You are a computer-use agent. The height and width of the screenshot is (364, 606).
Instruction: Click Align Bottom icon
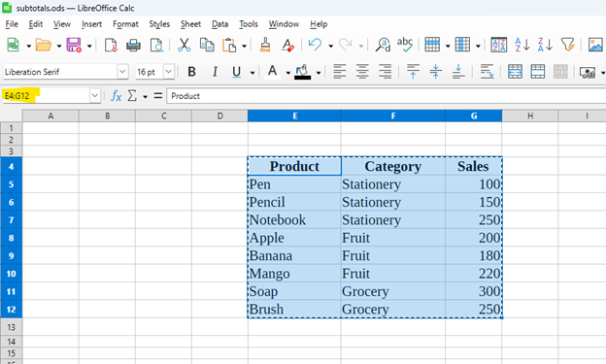pyautogui.click(x=458, y=72)
